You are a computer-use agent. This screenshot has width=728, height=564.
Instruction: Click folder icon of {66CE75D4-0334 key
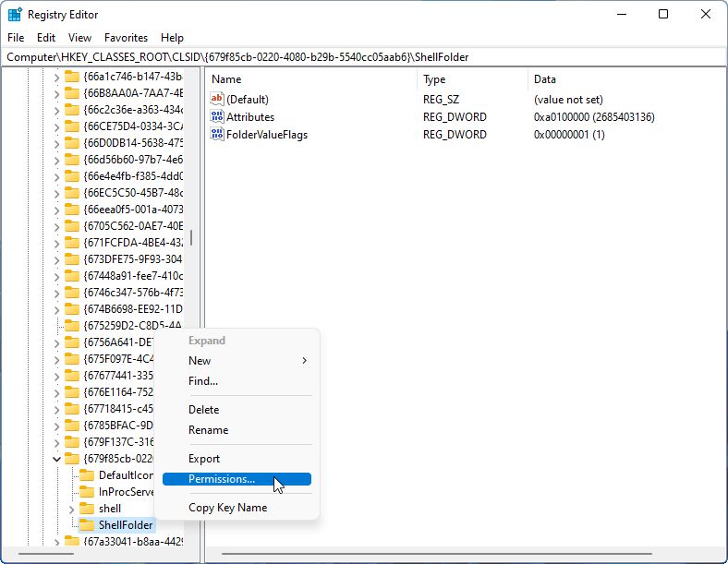click(x=71, y=126)
